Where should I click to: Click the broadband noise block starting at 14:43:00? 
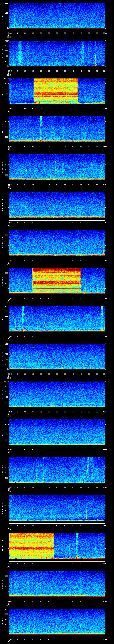coord(32,538)
